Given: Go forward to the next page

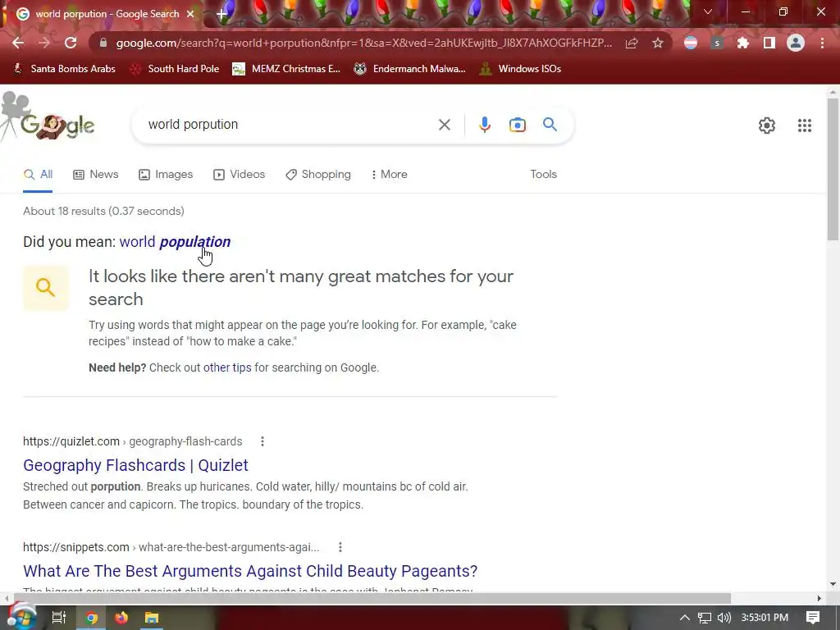Looking at the screenshot, I should tap(44, 43).
